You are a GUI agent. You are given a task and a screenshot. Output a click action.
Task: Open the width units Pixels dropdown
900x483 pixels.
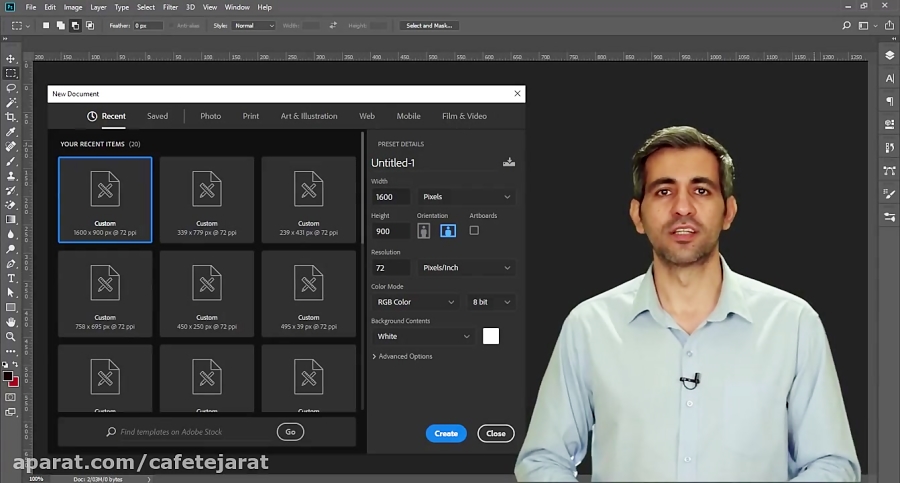pyautogui.click(x=466, y=197)
